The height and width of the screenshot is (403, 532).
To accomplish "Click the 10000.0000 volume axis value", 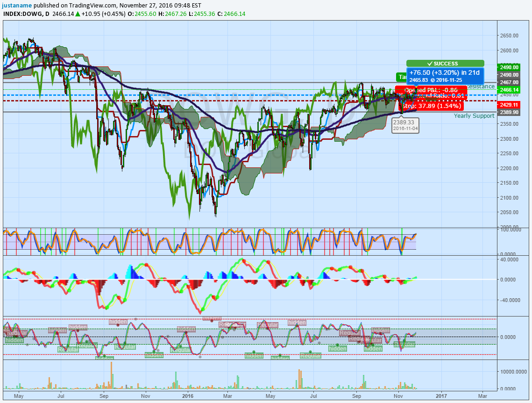I will 513,371.
